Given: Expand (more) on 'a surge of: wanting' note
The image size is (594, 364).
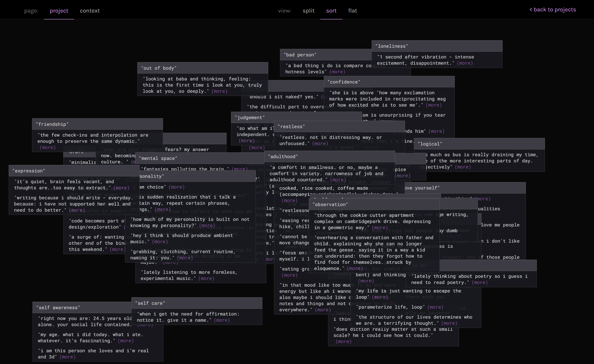Looking at the screenshot, I should pyautogui.click(x=117, y=249).
